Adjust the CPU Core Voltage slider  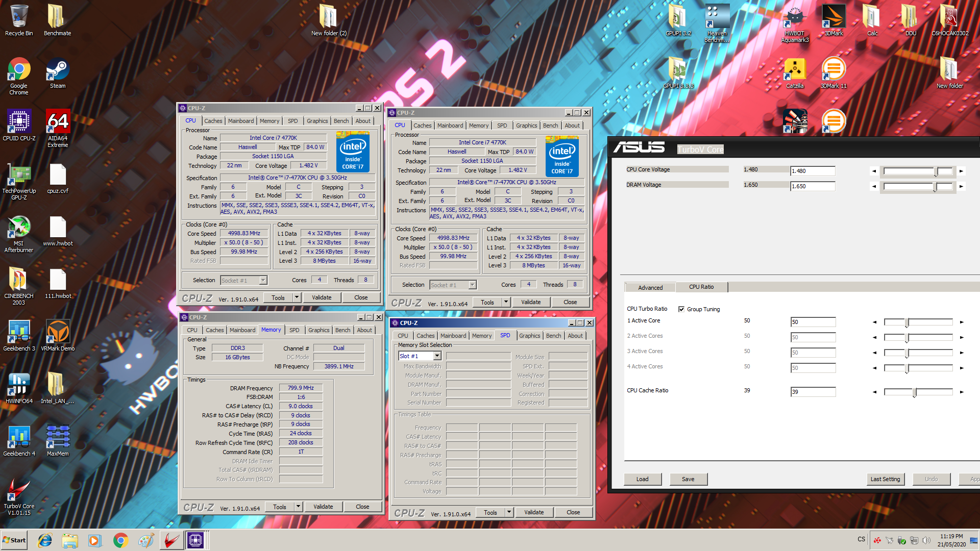(918, 171)
